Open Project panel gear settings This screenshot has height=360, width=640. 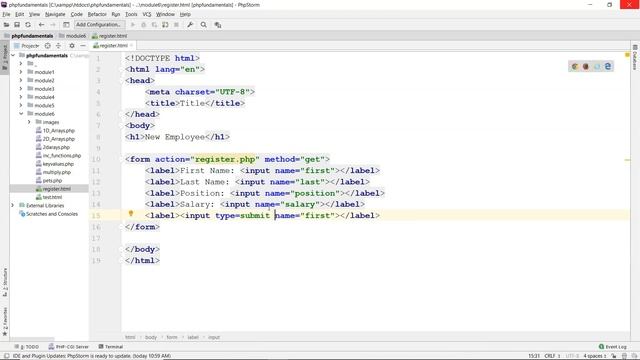[x=72, y=46]
